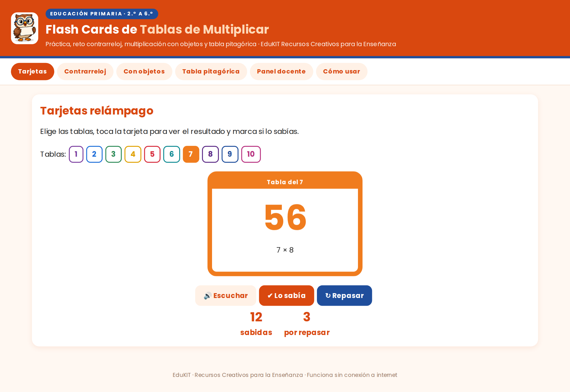This screenshot has width=570, height=392.
Task: Click the 7 × 8 operation text
Action: (x=285, y=250)
